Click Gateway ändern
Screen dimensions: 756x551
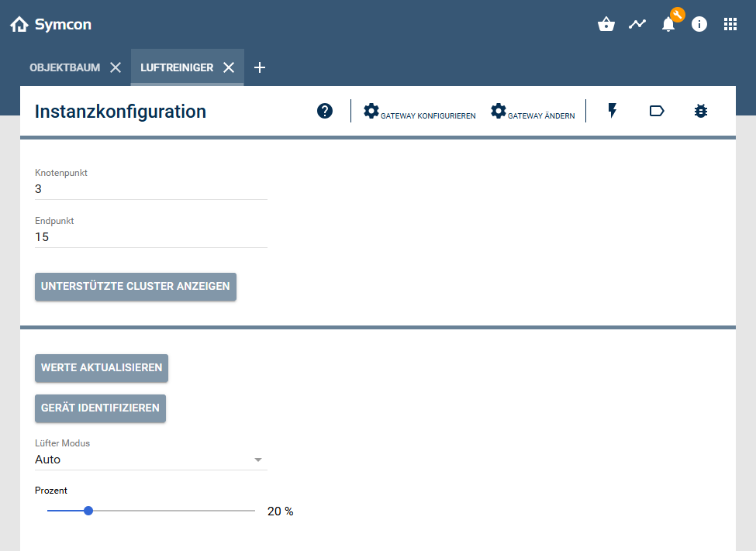(533, 112)
